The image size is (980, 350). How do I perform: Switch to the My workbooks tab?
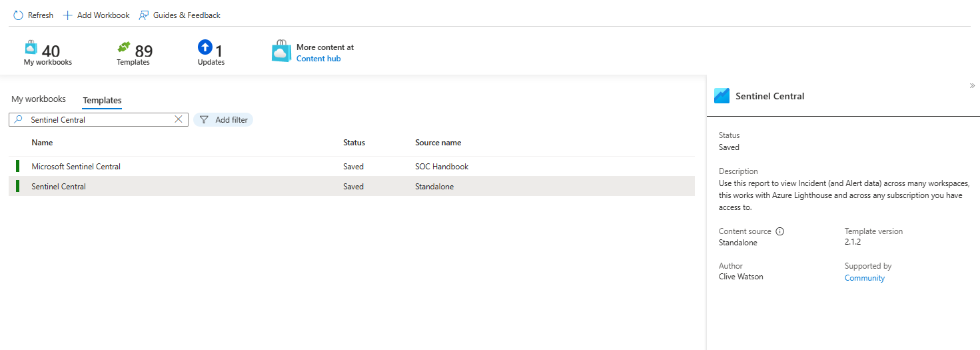(39, 99)
